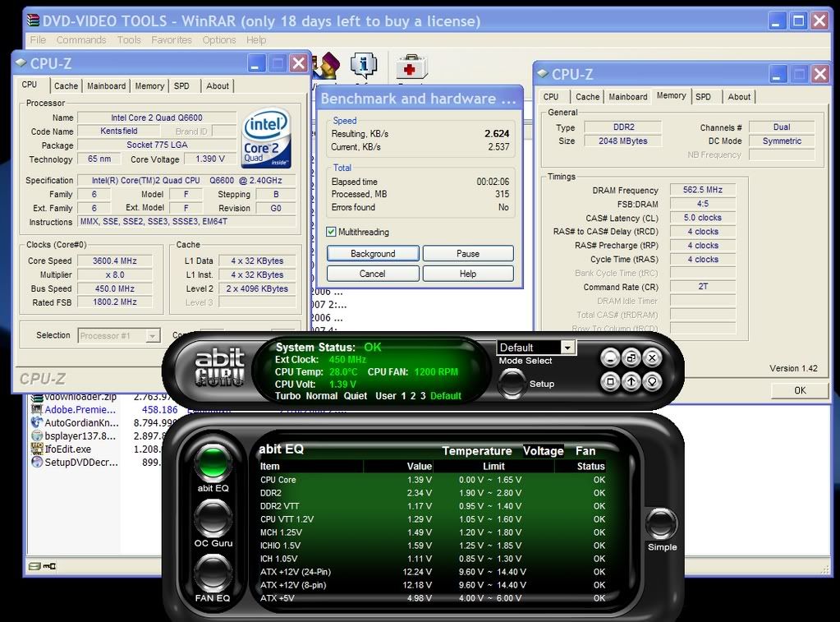Screen dimensions: 840x622
Task: Select the AutoGordianKn... file icon
Action: tap(37, 422)
